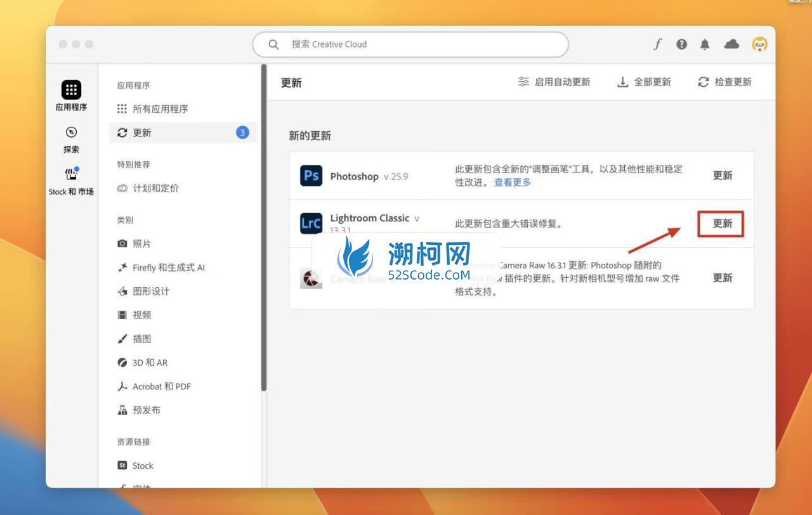Viewport: 812px width, 515px height.
Task: Click the Lightroom Classic app icon
Action: click(x=311, y=223)
